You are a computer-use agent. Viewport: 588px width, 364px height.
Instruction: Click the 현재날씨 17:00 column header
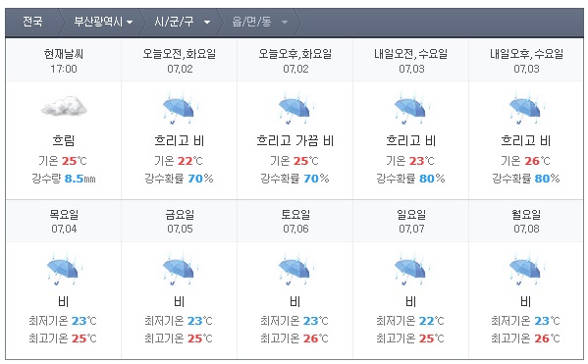[x=64, y=61]
